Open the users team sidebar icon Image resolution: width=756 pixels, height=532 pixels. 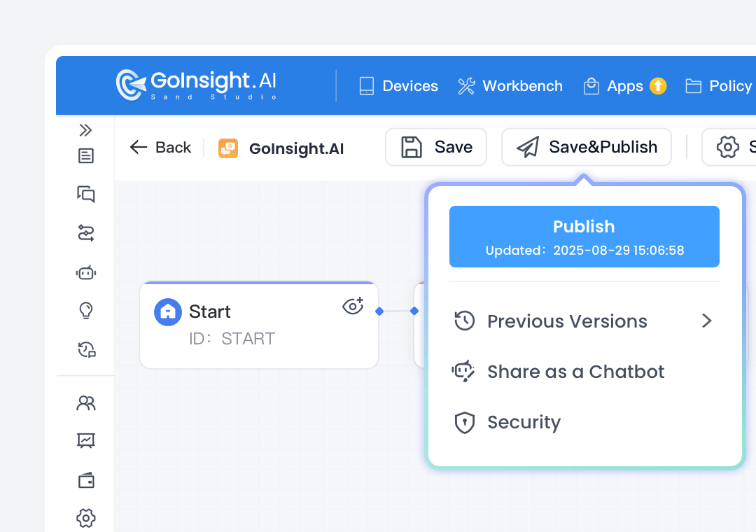coord(85,403)
